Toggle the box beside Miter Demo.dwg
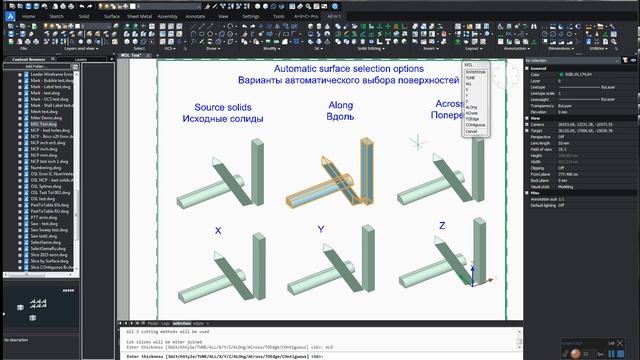 point(20,118)
